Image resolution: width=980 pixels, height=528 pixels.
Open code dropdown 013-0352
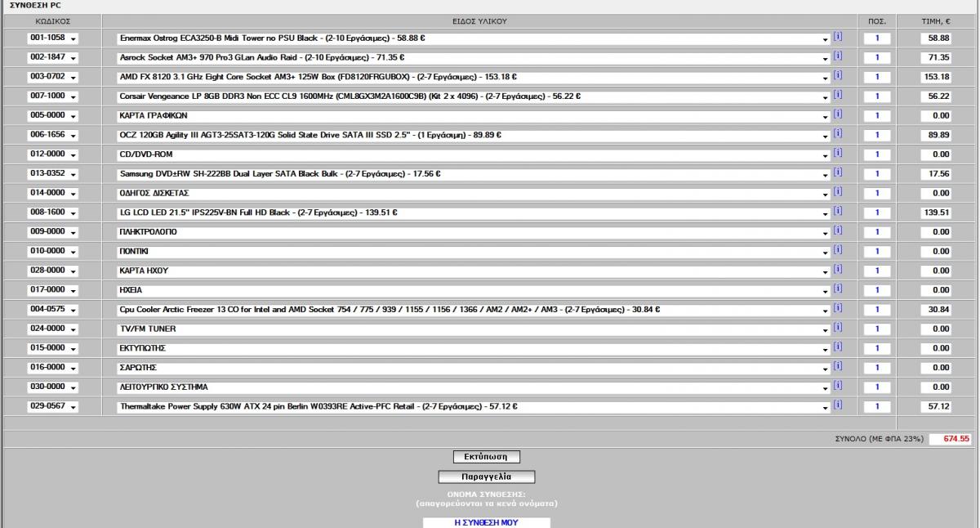pyautogui.click(x=52, y=174)
